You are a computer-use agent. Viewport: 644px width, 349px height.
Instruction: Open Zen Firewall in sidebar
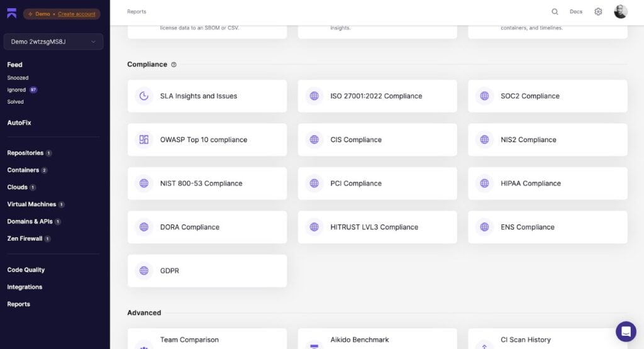point(25,238)
